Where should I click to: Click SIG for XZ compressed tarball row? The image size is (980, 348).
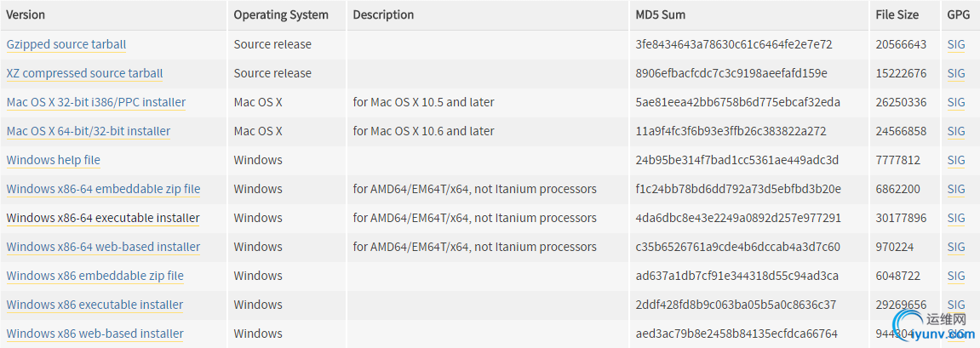(956, 73)
